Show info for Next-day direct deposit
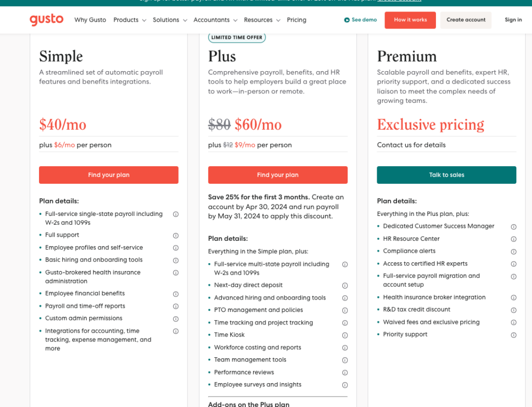This screenshot has width=532, height=407. pos(345,286)
